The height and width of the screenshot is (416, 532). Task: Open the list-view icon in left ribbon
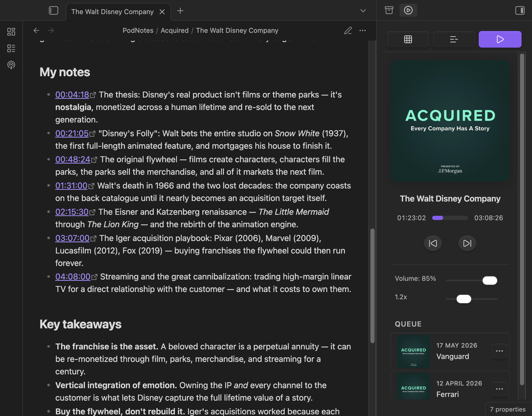[x=11, y=48]
